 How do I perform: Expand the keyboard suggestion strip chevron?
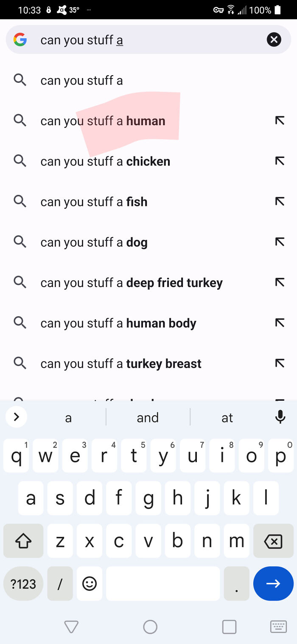[x=16, y=417]
